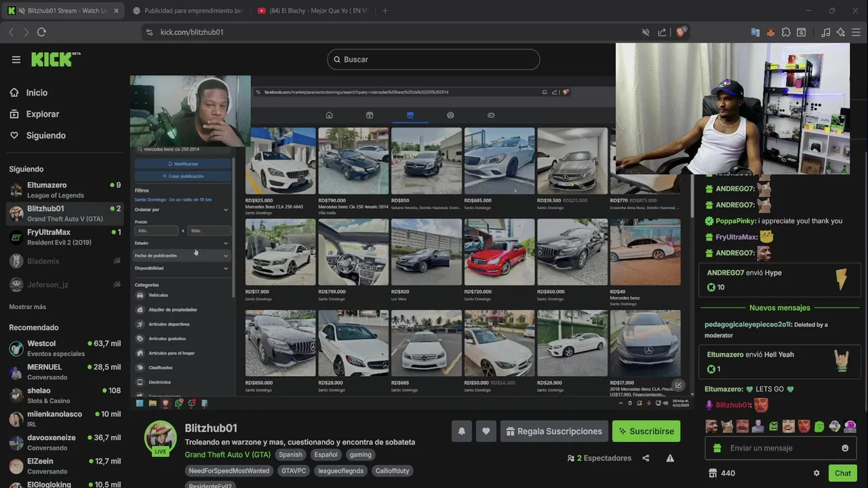
Task: Open chat settings gear
Action: point(816,473)
